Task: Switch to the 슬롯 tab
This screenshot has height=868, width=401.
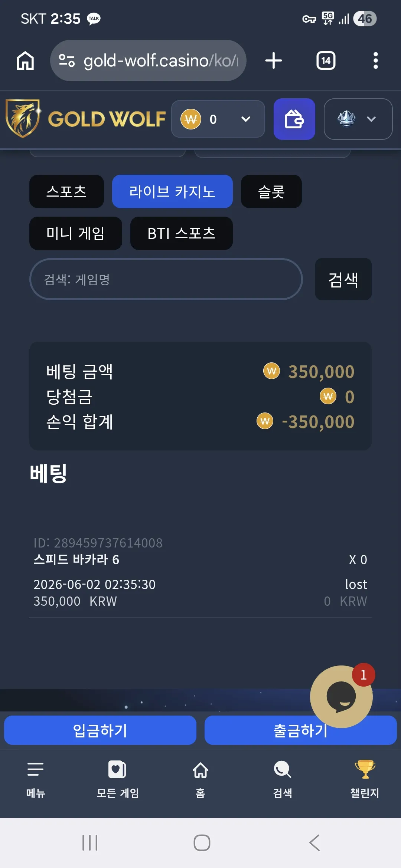Action: (271, 191)
